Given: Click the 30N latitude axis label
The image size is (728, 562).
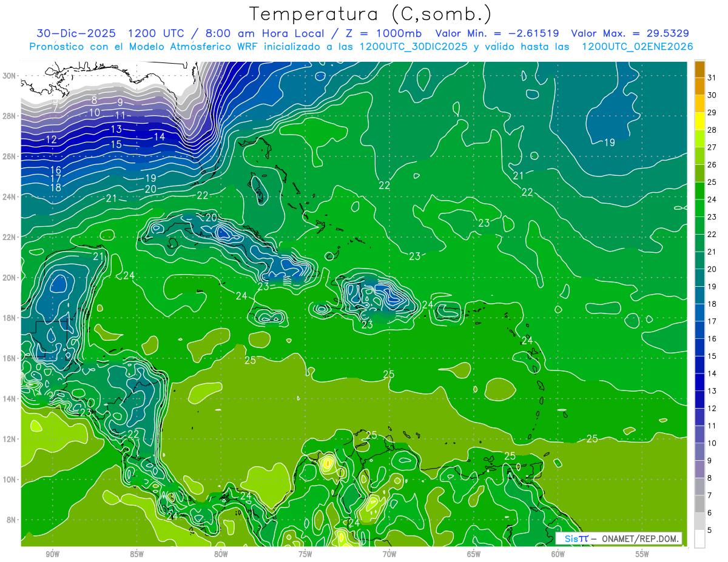Looking at the screenshot, I should 9,76.
